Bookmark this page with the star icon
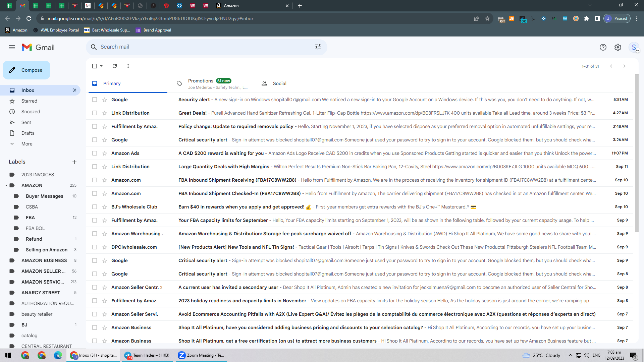This screenshot has height=362, width=644. pyautogui.click(x=487, y=18)
